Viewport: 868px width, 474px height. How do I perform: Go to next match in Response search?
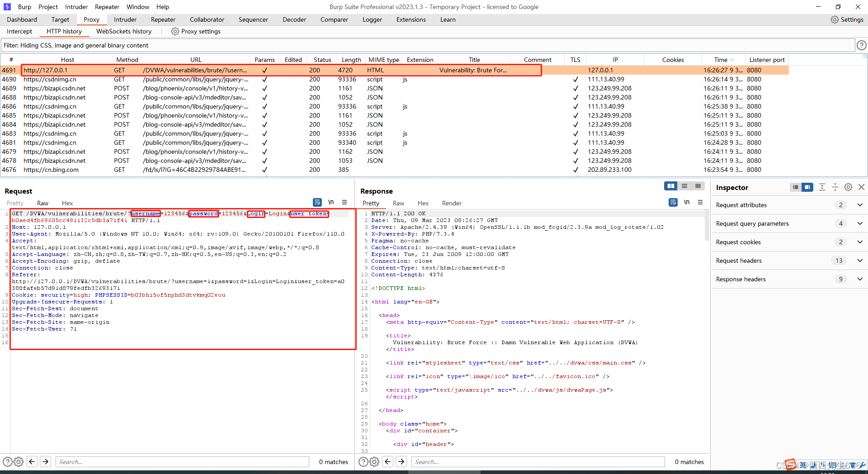401,462
